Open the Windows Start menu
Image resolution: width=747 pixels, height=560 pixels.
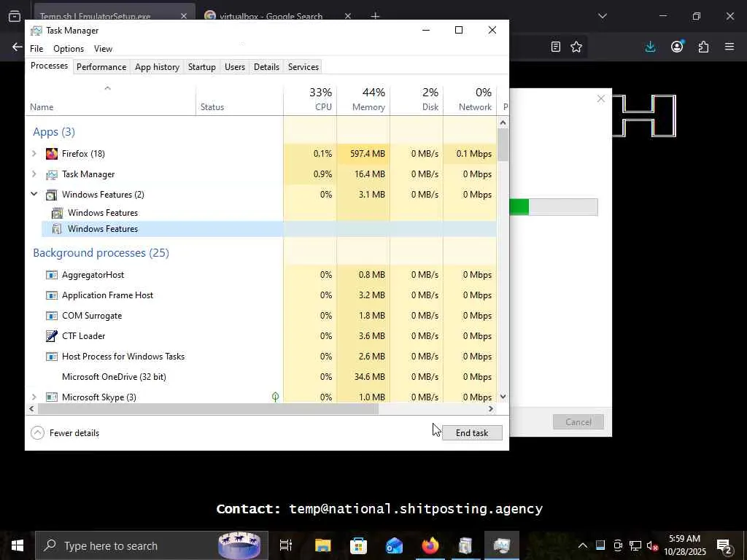click(x=18, y=545)
